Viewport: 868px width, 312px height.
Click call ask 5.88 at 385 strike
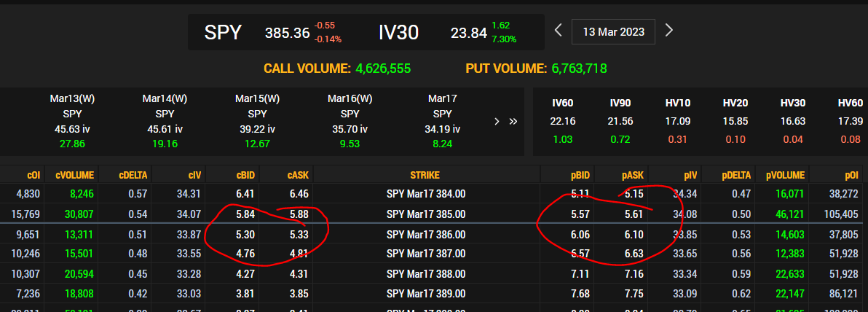[x=299, y=214]
